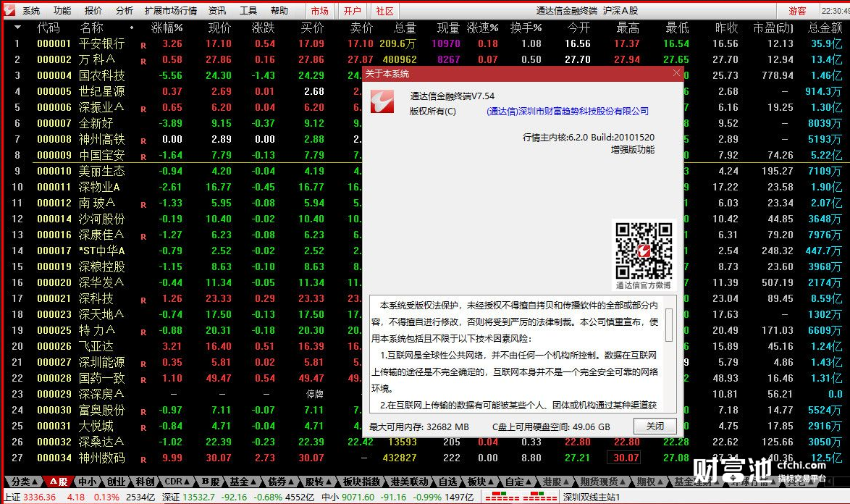Expand the 股转 tab menu
The height and width of the screenshot is (504, 850).
319,482
